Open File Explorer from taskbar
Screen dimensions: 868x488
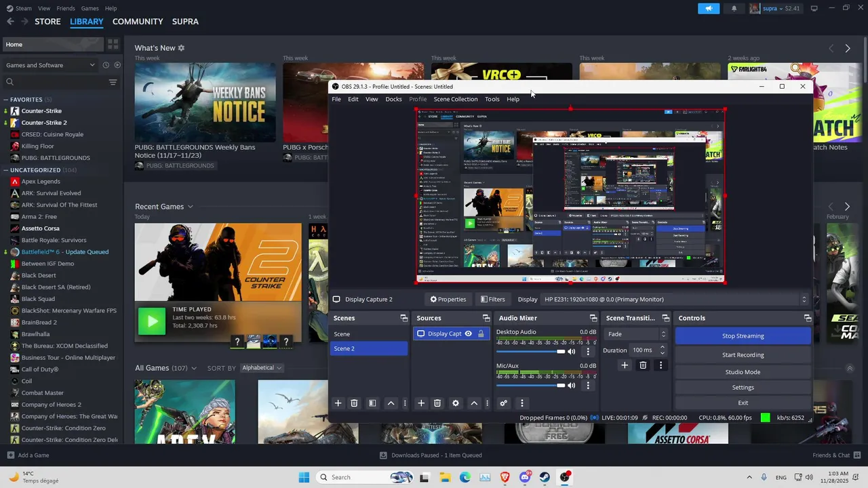click(445, 477)
